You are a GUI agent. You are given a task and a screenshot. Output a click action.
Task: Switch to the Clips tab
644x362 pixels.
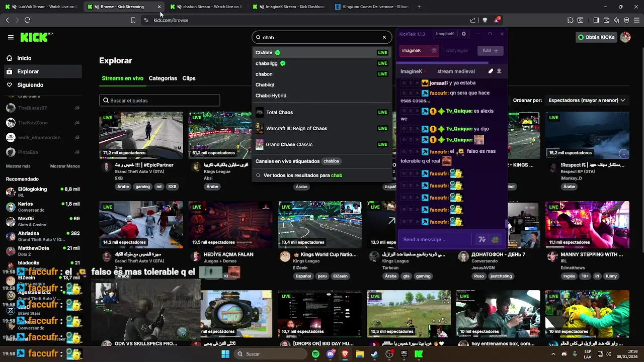(x=189, y=78)
